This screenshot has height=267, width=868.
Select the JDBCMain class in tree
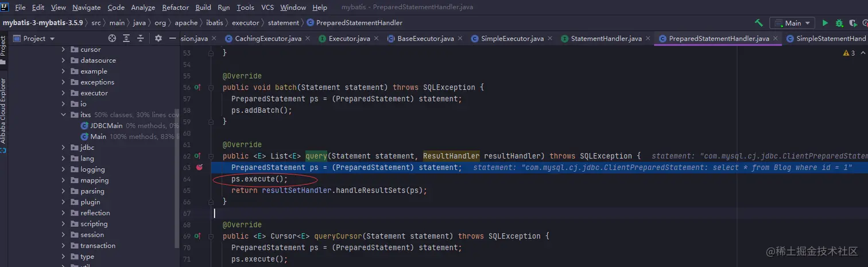tap(107, 126)
